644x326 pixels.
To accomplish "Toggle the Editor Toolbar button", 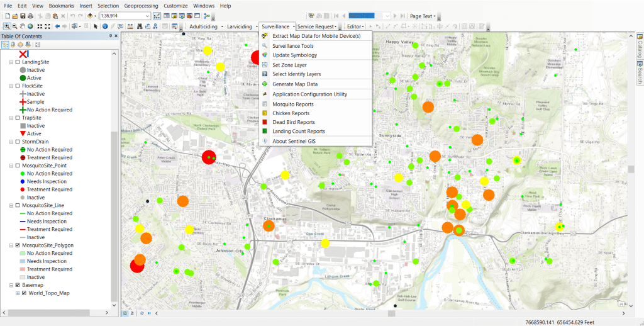I will 157,16.
